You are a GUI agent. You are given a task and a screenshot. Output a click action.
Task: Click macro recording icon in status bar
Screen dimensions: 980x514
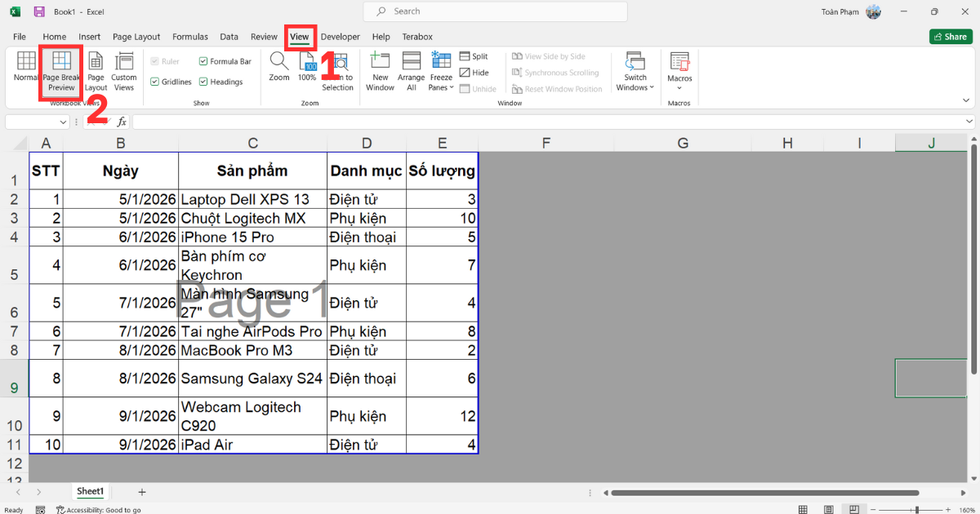41,510
